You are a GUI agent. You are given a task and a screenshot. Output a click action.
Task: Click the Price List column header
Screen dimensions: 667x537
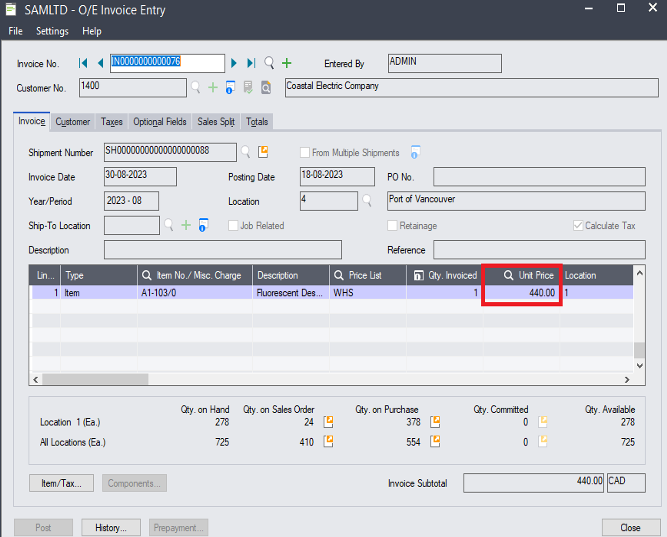click(x=368, y=275)
